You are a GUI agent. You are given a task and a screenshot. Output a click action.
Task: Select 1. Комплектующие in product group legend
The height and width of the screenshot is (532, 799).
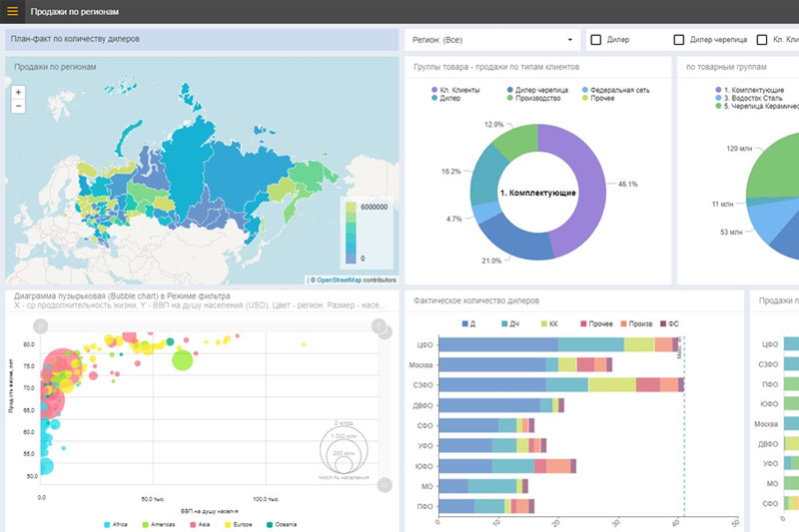[x=750, y=90]
